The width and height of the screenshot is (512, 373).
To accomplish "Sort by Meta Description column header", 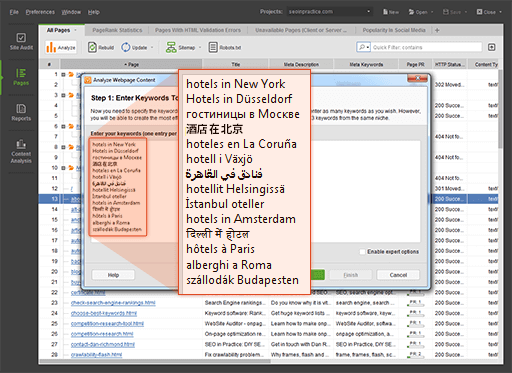I will [301, 64].
